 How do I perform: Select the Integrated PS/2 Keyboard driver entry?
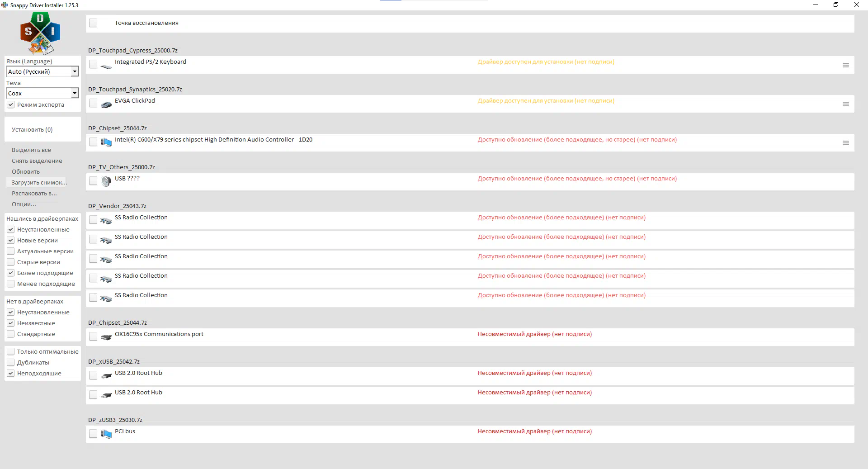click(x=470, y=65)
